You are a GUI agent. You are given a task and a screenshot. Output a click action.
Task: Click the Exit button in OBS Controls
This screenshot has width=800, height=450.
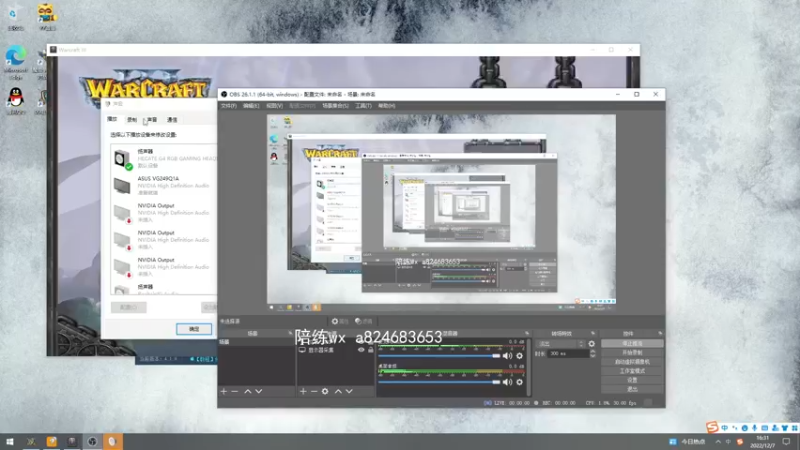(632, 389)
